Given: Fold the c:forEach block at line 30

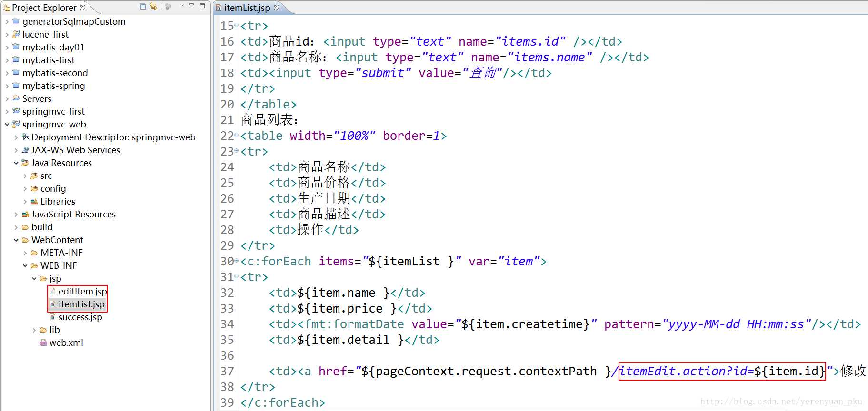Looking at the screenshot, I should [x=237, y=261].
